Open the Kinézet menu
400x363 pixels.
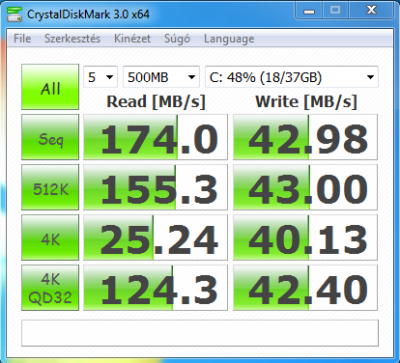[132, 39]
